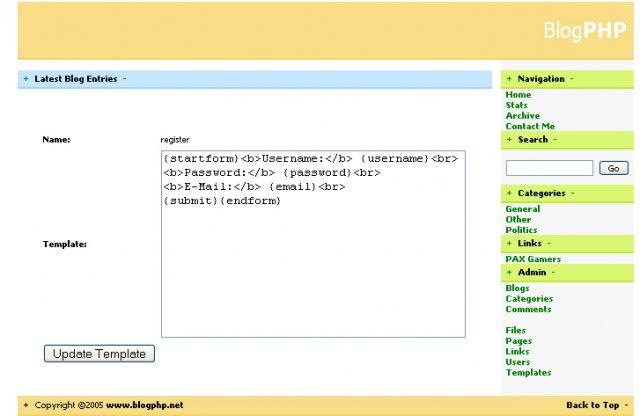Collapse Navigation panel with minus icon
This screenshot has height=416, width=640.
click(x=572, y=79)
